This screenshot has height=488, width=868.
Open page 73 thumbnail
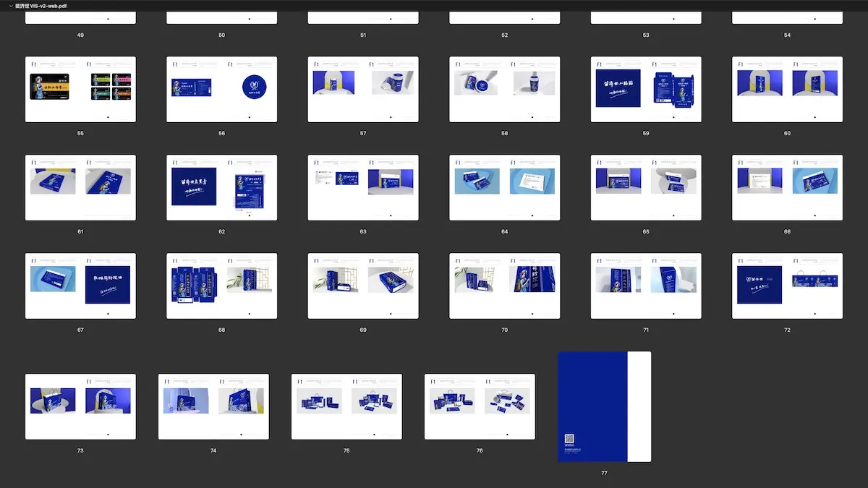80,406
